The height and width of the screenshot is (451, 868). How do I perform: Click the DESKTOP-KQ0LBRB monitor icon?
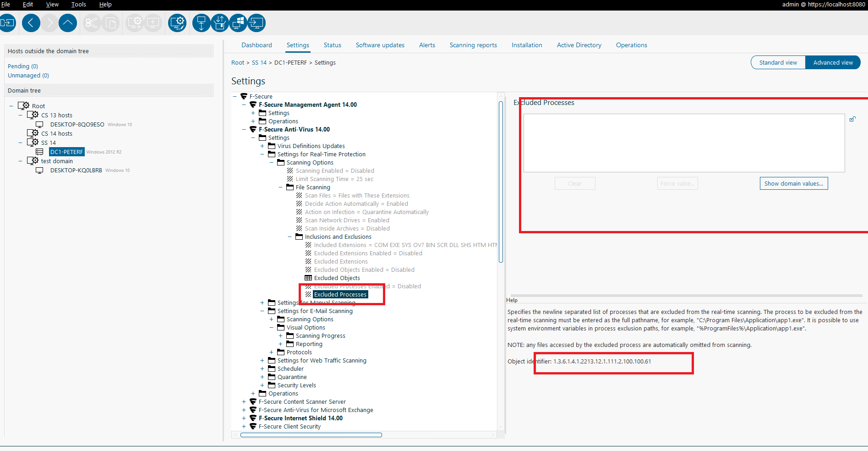tap(39, 170)
